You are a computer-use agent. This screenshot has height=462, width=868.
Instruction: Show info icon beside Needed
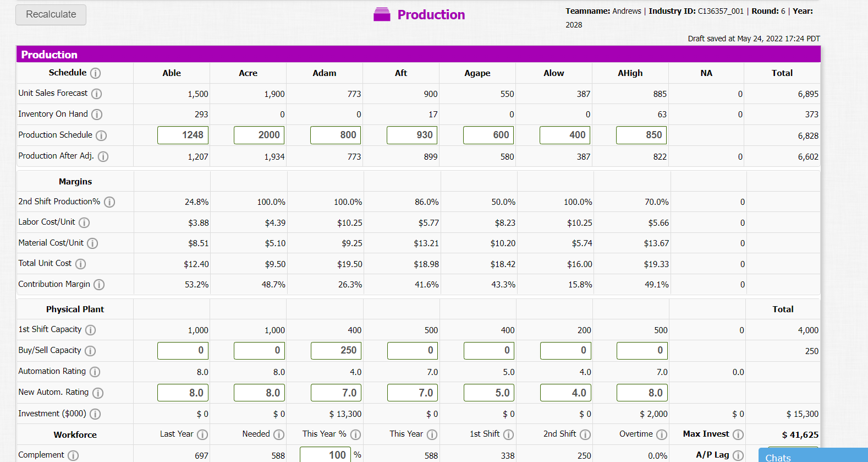[x=279, y=434]
